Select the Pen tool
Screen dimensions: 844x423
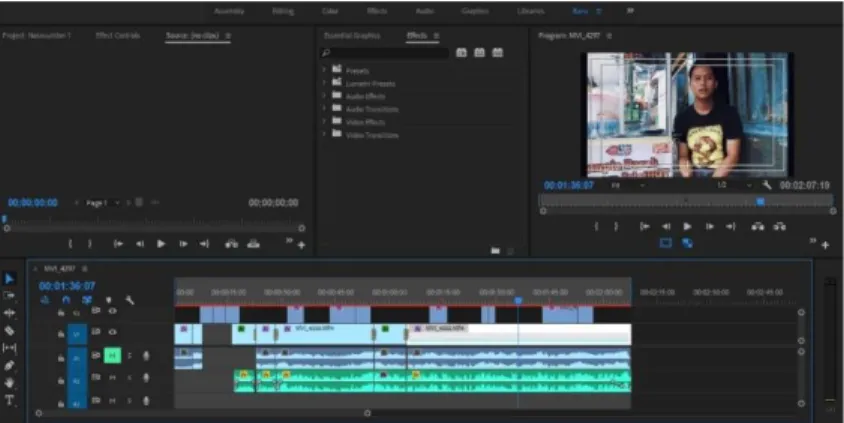pos(9,365)
